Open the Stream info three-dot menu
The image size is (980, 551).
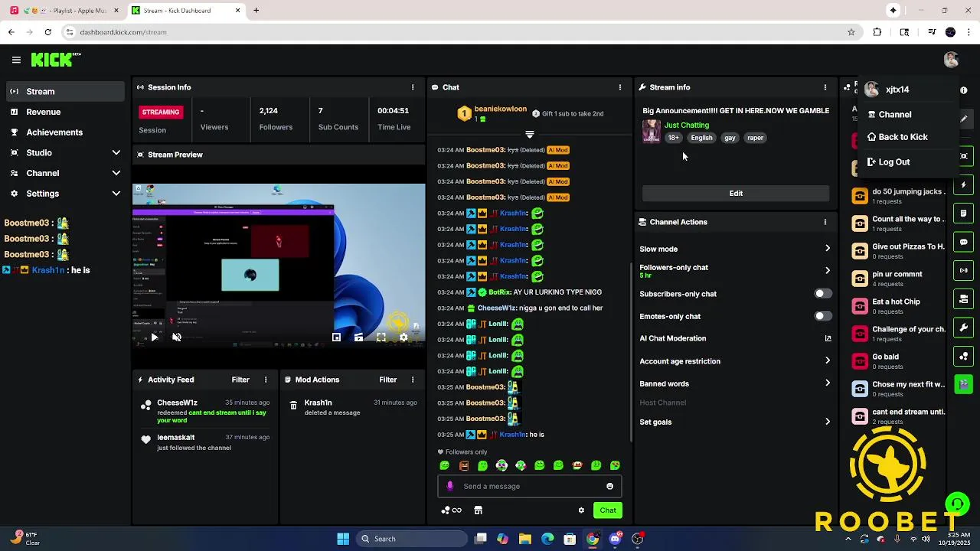click(825, 87)
